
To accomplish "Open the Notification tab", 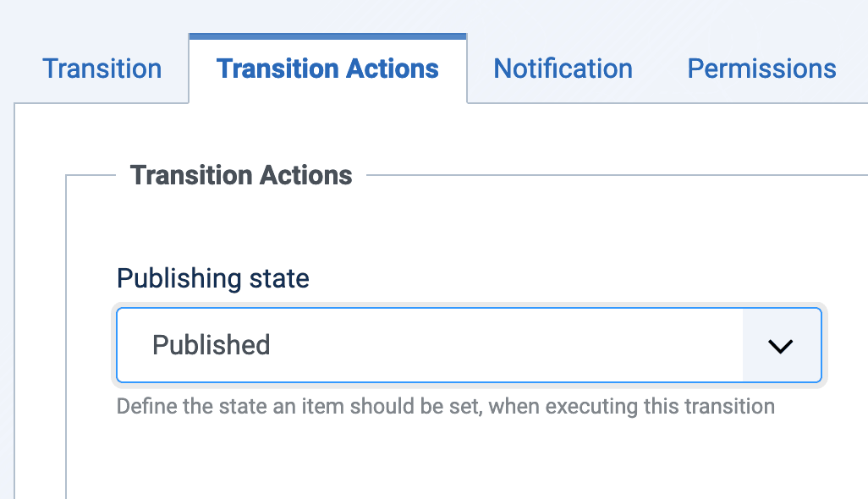I will (563, 69).
